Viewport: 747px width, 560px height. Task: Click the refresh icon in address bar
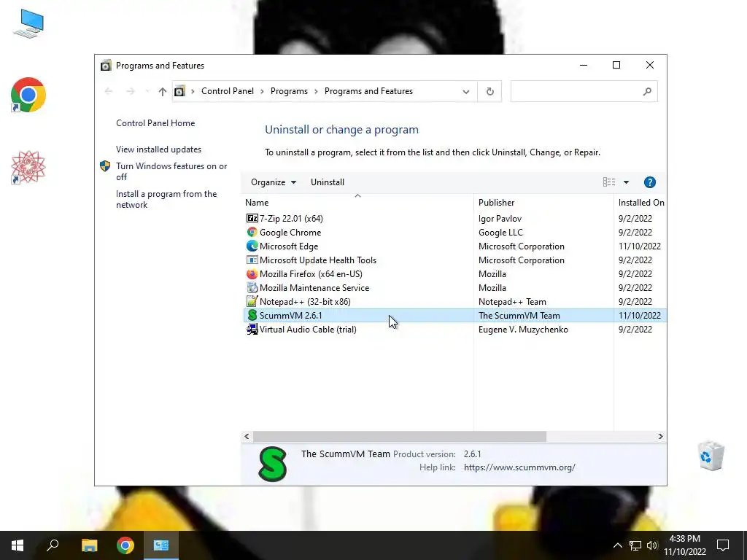pyautogui.click(x=489, y=91)
